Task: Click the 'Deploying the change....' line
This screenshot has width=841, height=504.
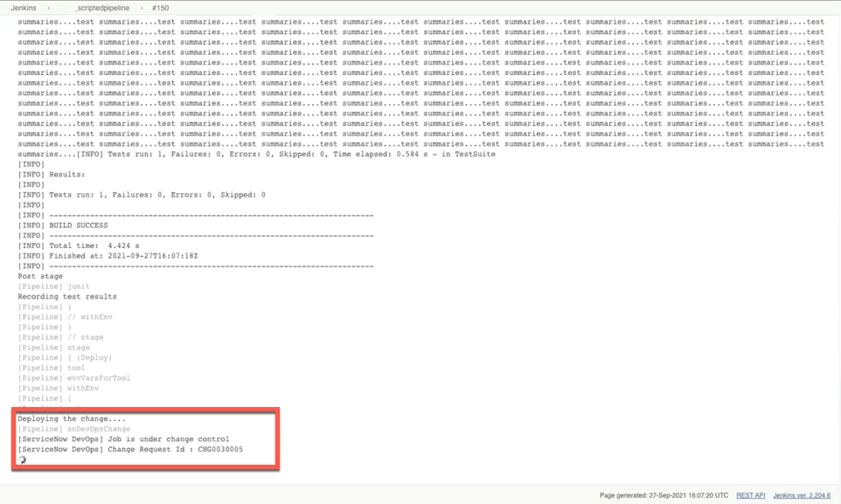Action: pos(72,418)
